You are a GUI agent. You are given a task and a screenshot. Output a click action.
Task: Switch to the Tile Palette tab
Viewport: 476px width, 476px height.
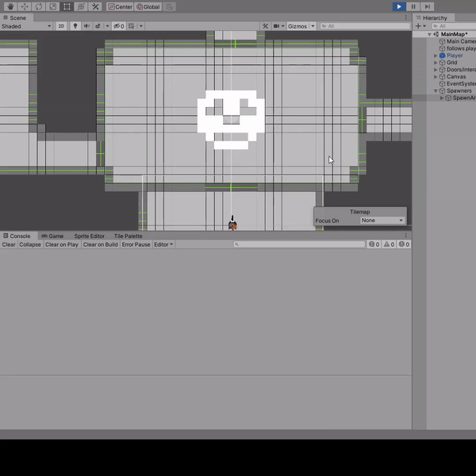(128, 236)
